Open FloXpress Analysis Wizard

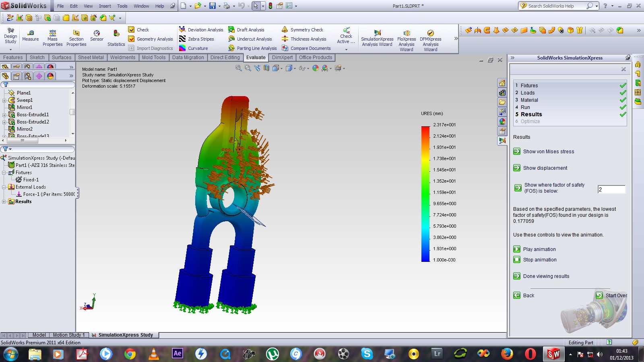pos(407,38)
